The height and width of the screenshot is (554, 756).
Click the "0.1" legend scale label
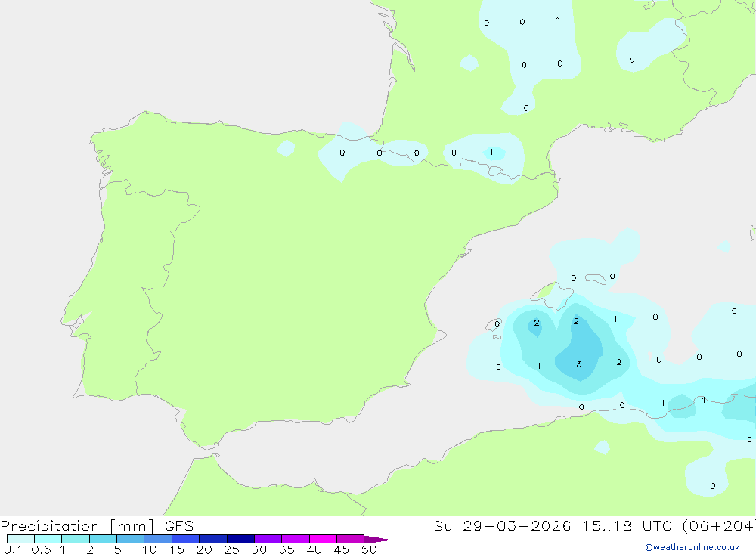(13, 549)
